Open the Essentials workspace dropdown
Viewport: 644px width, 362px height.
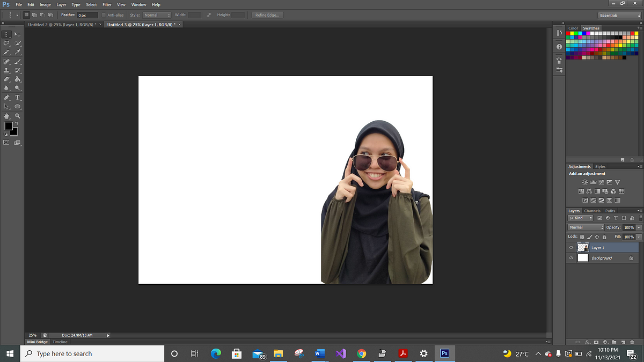[619, 15]
